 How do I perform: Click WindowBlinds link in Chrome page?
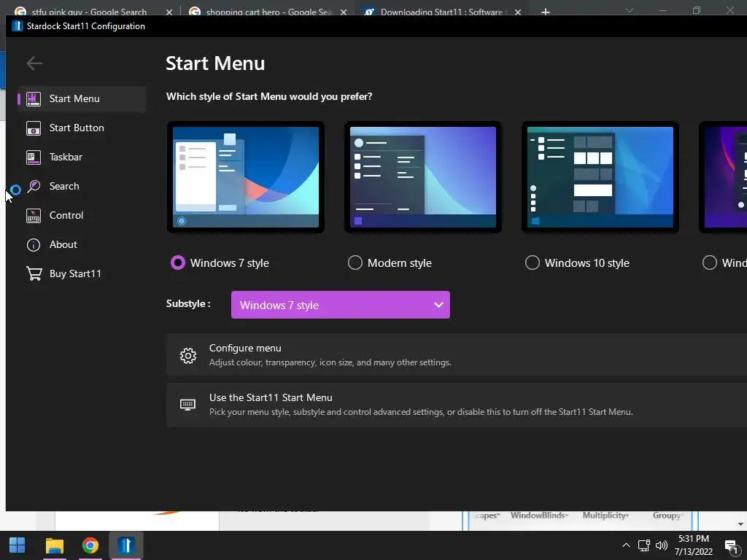[x=539, y=516]
